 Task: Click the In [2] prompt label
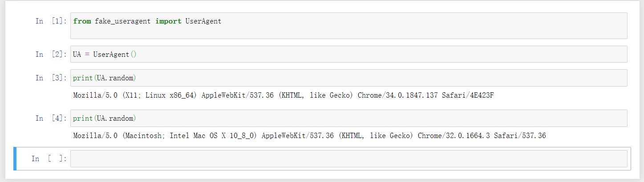click(52, 54)
